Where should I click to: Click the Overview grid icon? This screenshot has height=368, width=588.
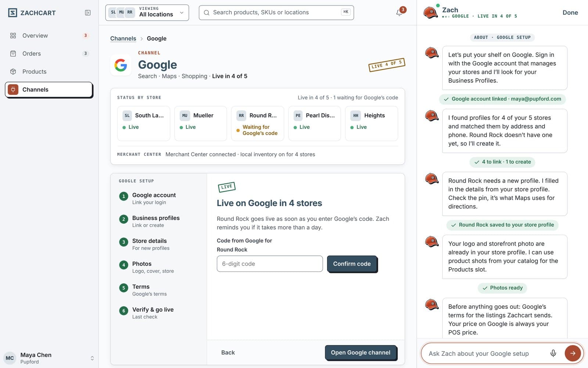13,36
